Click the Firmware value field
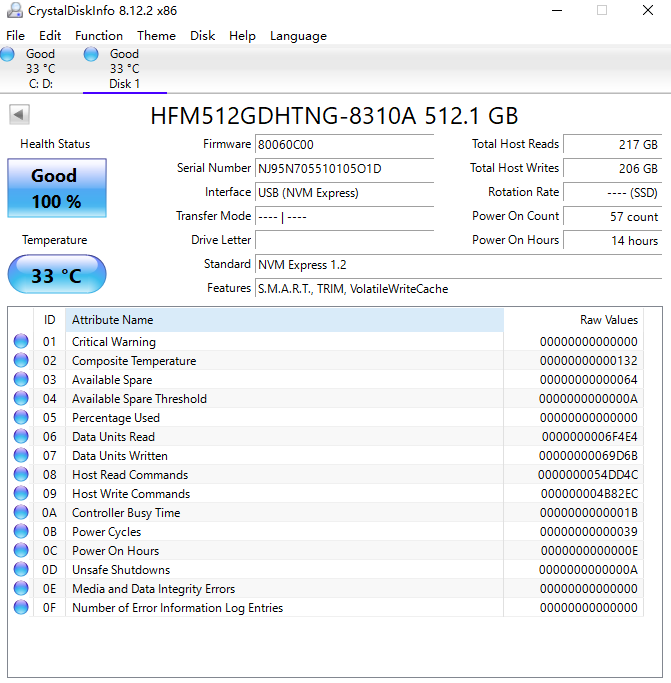The height and width of the screenshot is (683, 671). 344,144
